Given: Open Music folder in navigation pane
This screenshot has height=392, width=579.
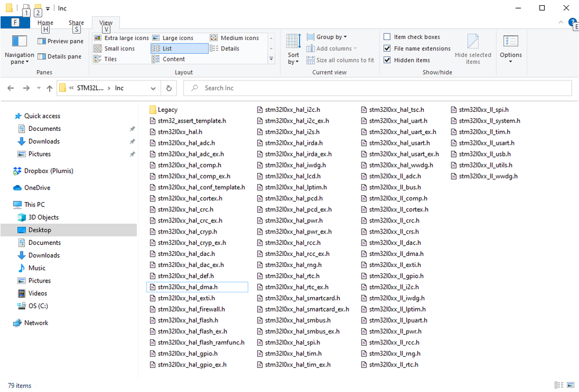Looking at the screenshot, I should pyautogui.click(x=32, y=268).
